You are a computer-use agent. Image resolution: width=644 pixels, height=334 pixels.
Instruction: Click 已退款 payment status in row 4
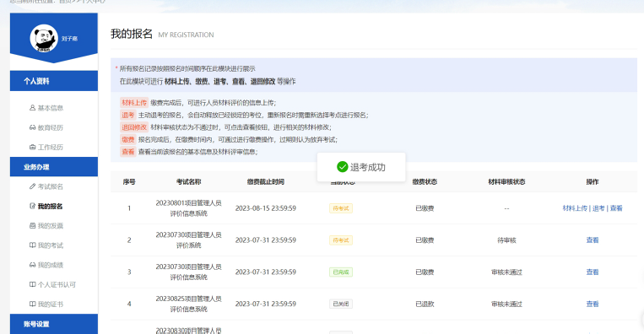click(x=425, y=304)
